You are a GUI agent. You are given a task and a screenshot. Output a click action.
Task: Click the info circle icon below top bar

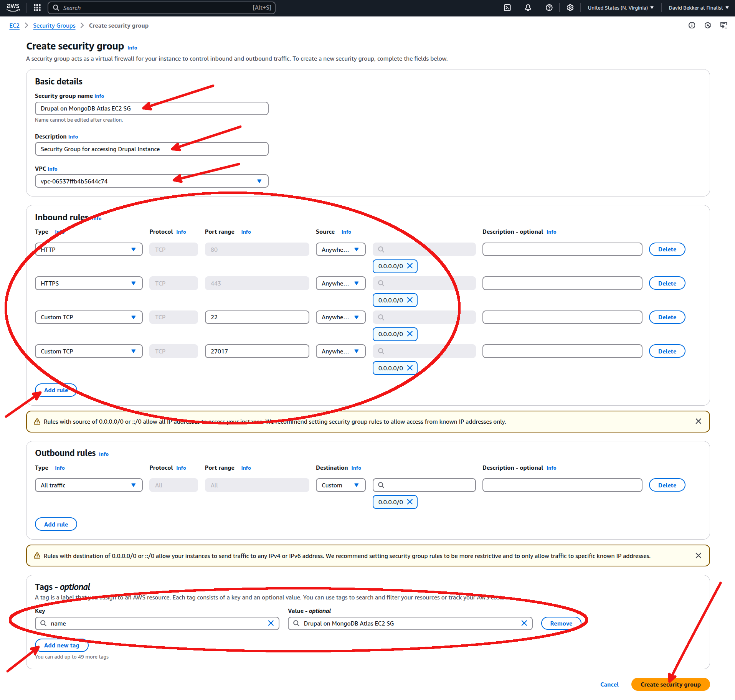(692, 25)
